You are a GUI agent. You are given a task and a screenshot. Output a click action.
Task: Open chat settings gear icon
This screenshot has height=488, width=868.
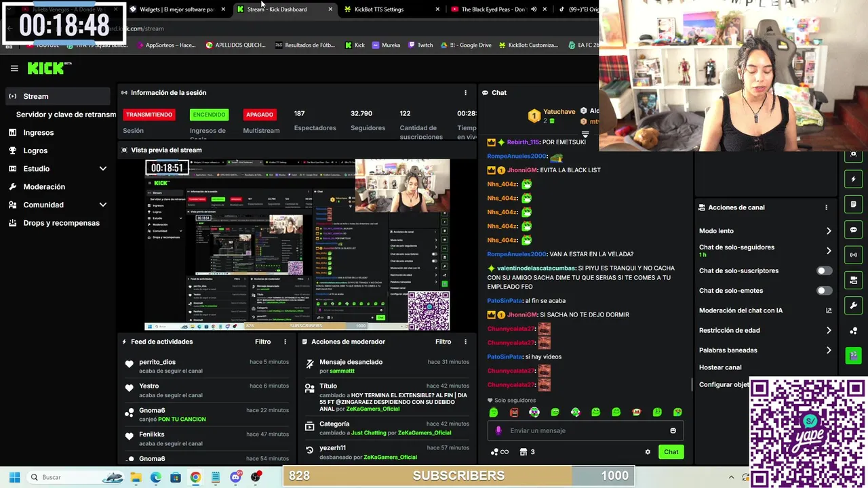648,452
